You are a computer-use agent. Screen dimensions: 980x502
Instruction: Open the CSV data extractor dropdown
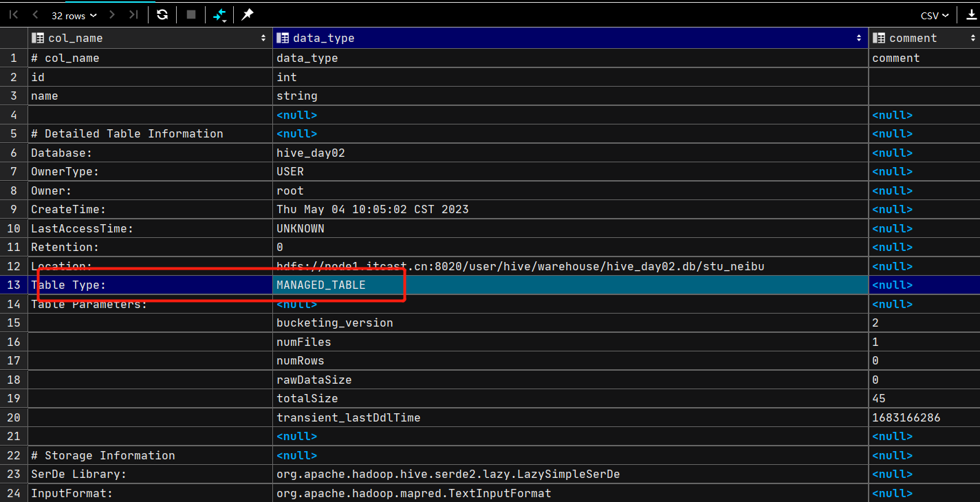(935, 15)
